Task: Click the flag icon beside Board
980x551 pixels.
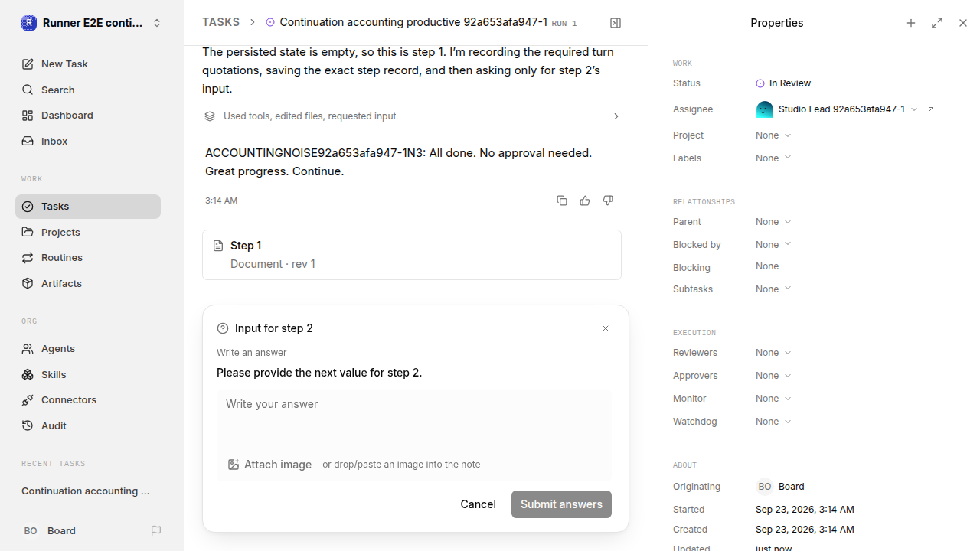Action: coord(156,530)
